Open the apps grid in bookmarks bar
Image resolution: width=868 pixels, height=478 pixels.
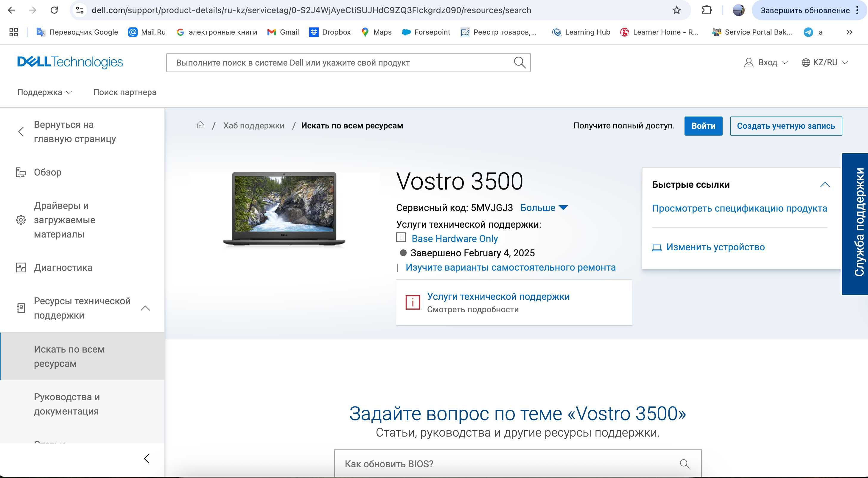tap(13, 32)
